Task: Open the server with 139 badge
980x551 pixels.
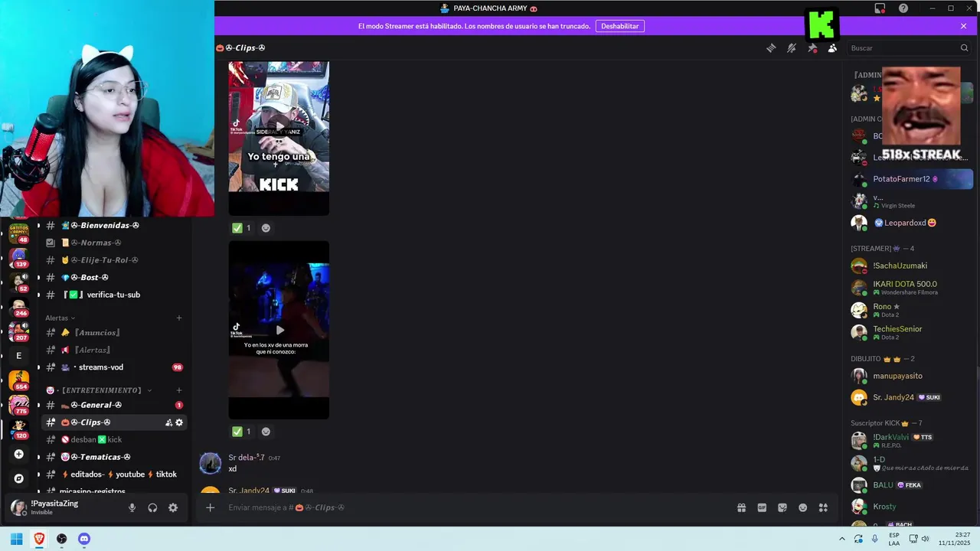Action: click(x=19, y=257)
